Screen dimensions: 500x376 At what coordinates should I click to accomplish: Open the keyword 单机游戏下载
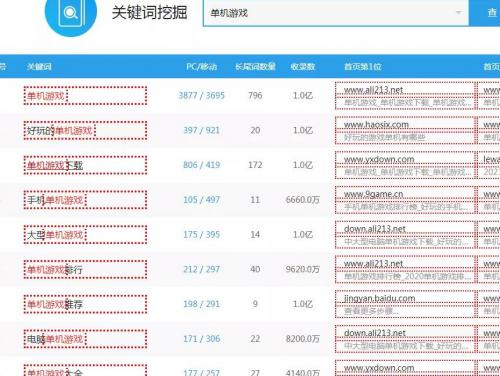(55, 165)
